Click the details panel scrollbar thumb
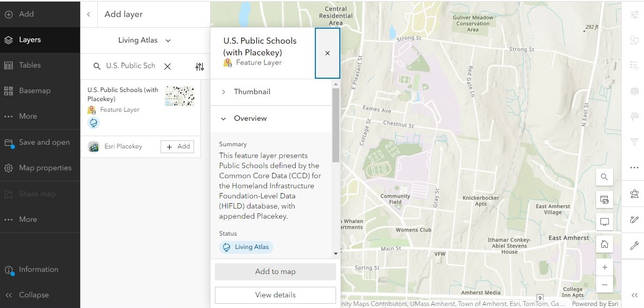 pyautogui.click(x=336, y=125)
